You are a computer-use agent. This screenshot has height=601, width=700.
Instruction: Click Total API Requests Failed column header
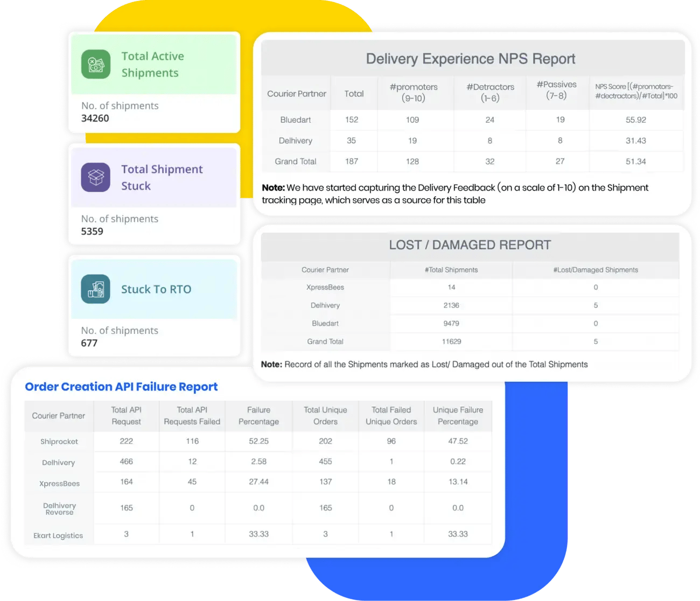(x=192, y=416)
